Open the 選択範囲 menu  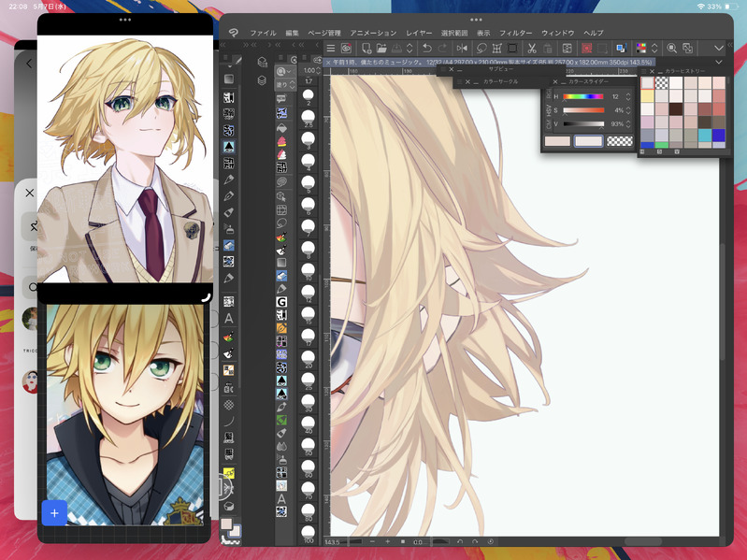[454, 33]
